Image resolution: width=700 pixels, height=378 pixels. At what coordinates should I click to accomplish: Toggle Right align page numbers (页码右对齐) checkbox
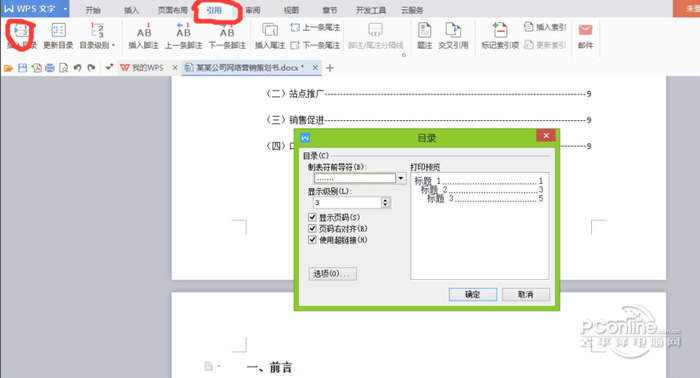pos(312,228)
